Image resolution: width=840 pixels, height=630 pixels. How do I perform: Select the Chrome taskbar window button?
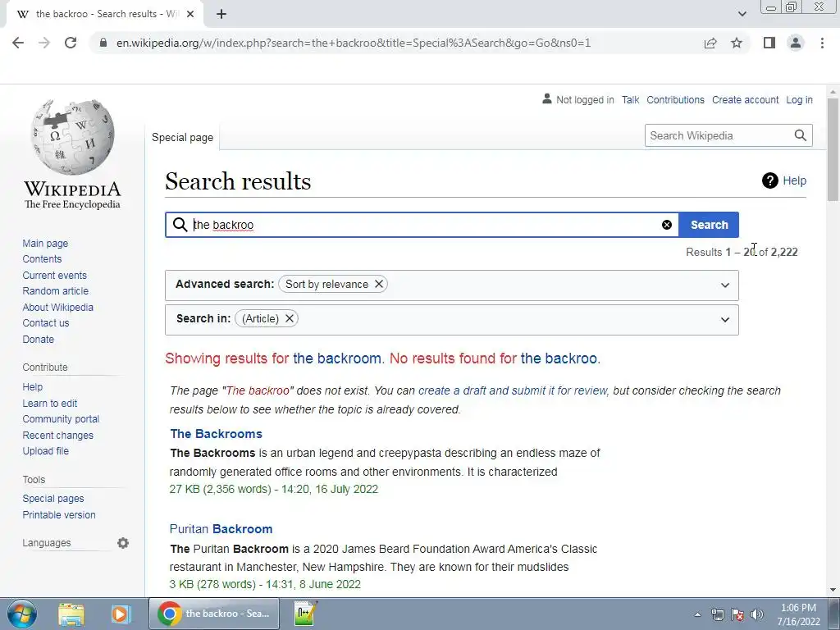pos(214,614)
